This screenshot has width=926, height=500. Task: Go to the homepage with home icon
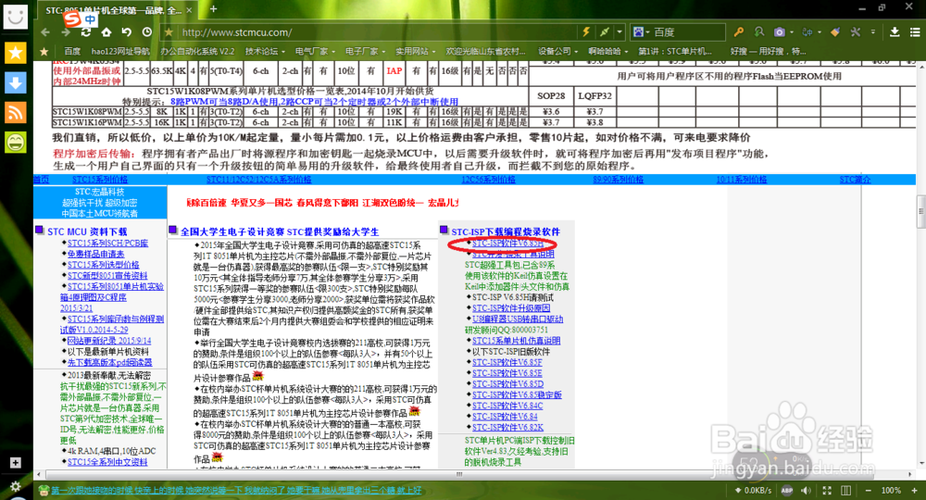click(x=106, y=32)
